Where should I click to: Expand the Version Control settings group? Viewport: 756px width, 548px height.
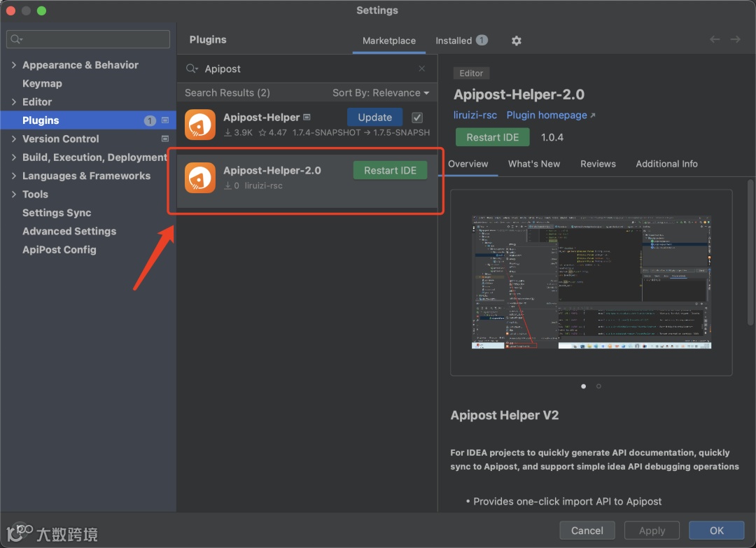(x=13, y=139)
